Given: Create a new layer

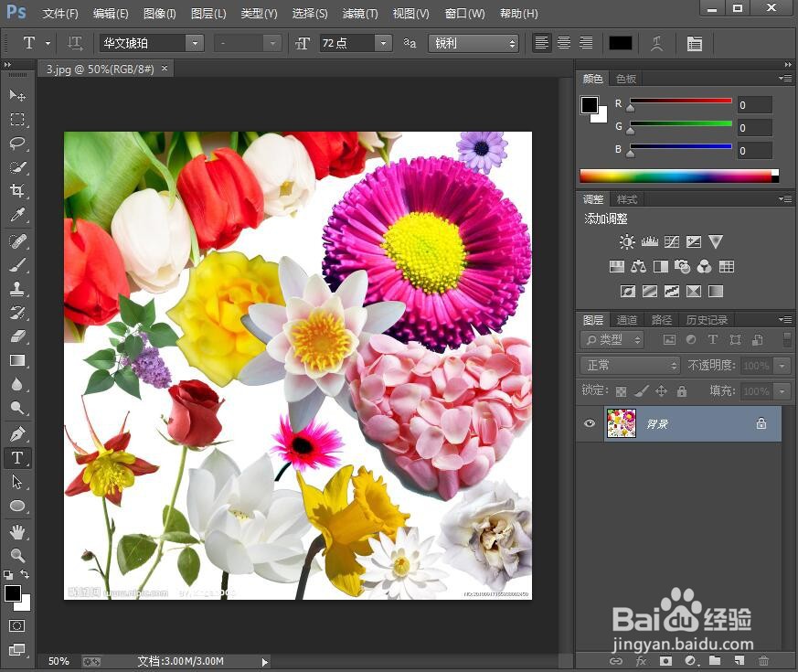Looking at the screenshot, I should pyautogui.click(x=739, y=660).
